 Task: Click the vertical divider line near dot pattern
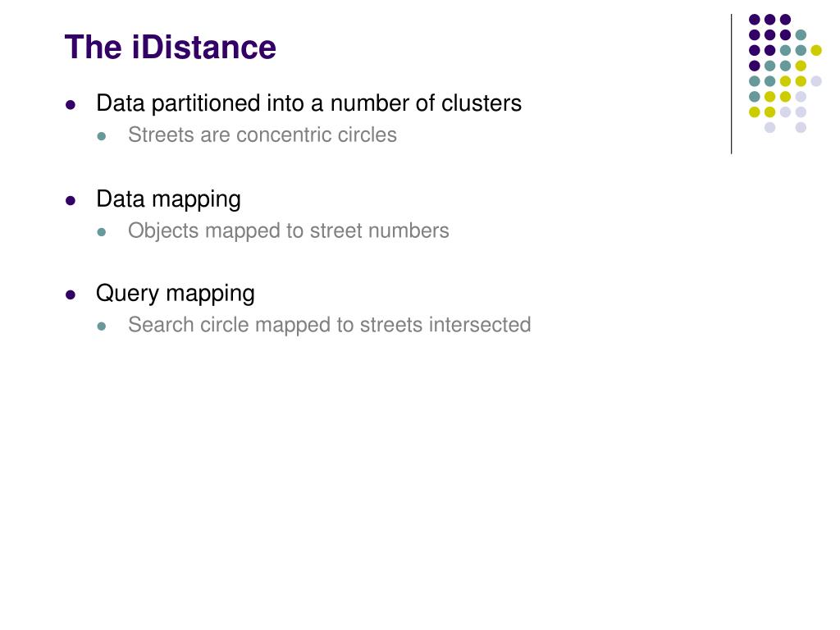pyautogui.click(x=731, y=84)
